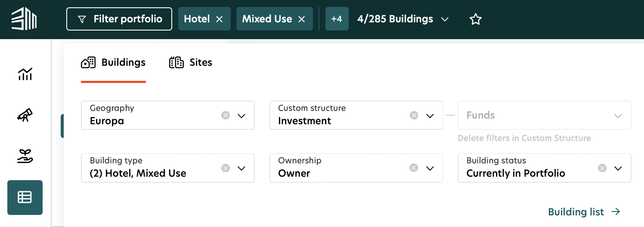
Task: Clear the Geography Europa selection
Action: coord(226,115)
